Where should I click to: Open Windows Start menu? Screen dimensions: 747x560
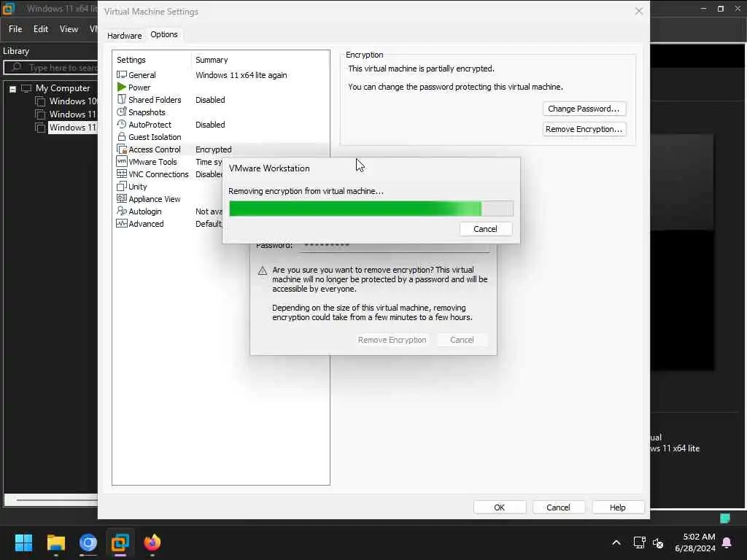[24, 542]
